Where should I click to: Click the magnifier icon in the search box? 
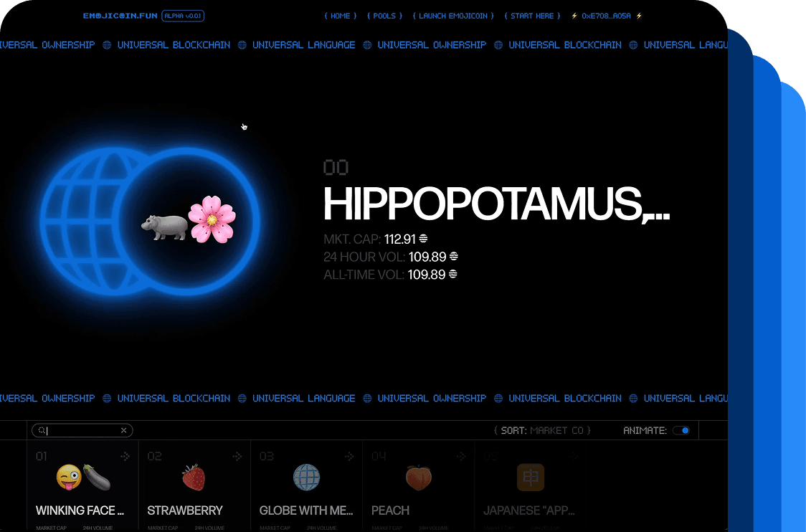pyautogui.click(x=42, y=431)
